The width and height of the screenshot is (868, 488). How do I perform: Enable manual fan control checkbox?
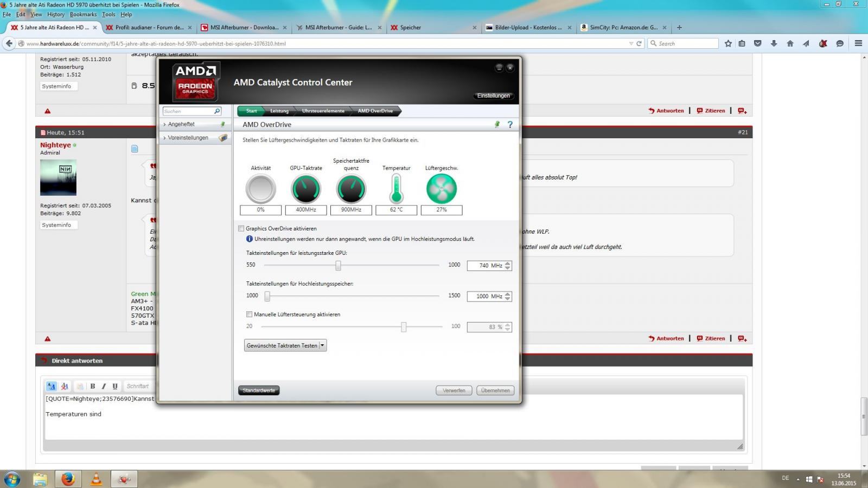(x=250, y=314)
